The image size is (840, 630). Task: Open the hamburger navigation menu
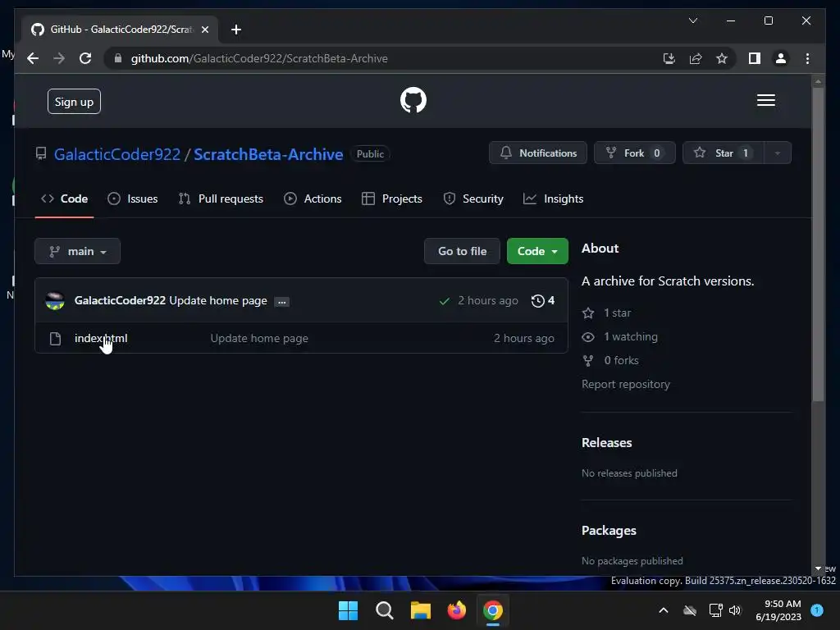[x=765, y=100]
